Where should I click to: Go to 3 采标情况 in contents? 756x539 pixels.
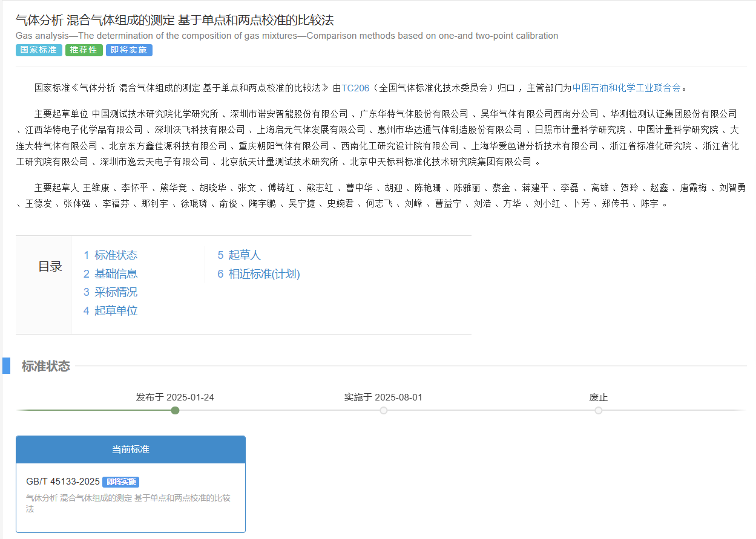tap(110, 293)
